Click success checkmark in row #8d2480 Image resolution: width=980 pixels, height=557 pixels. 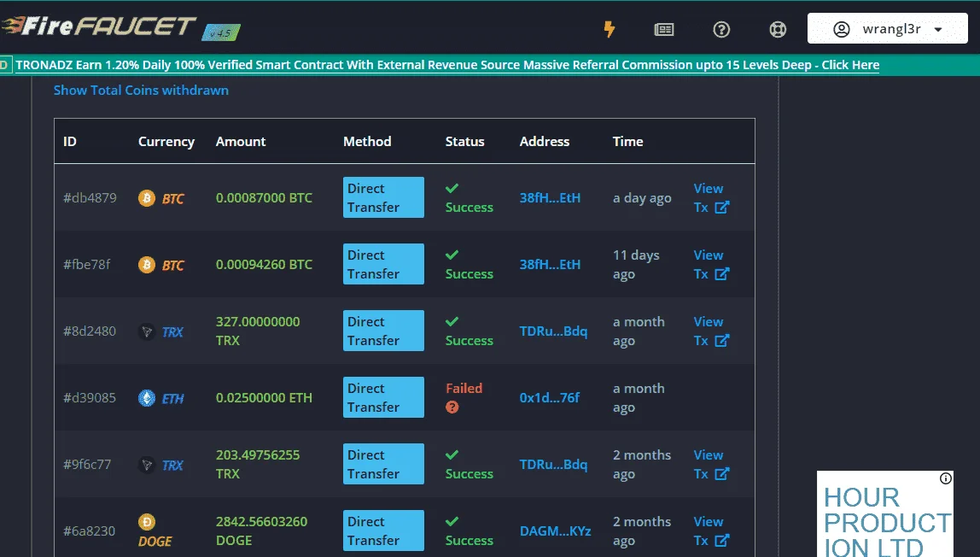(452, 321)
